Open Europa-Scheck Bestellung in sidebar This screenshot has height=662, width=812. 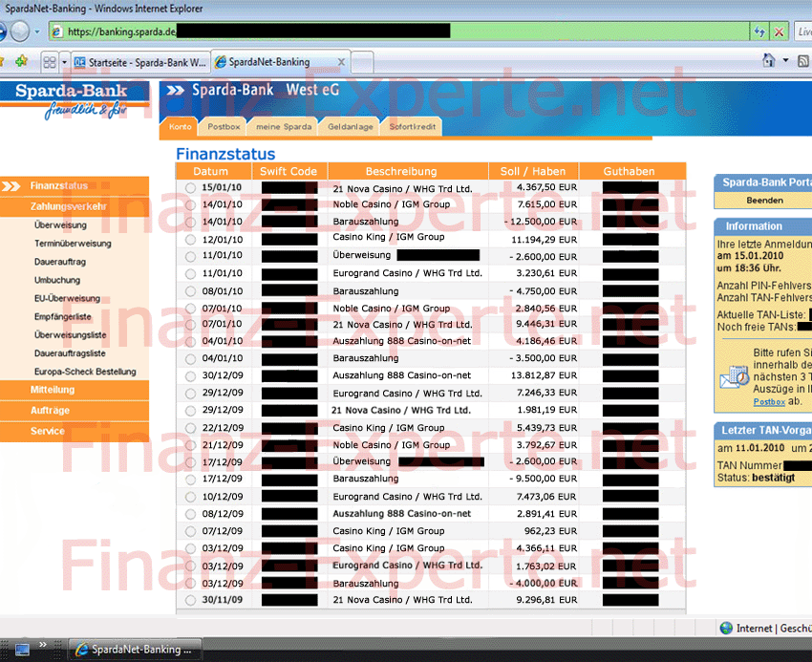click(85, 372)
